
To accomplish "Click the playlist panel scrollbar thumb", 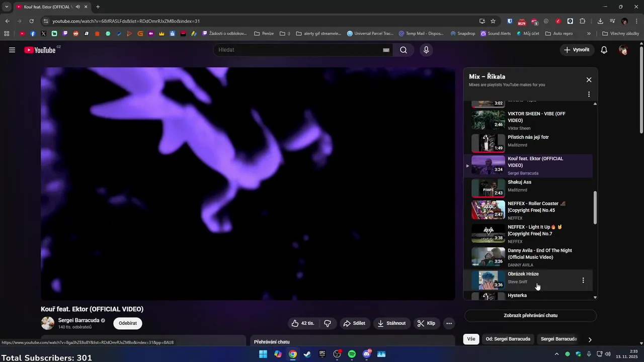I will [595, 208].
